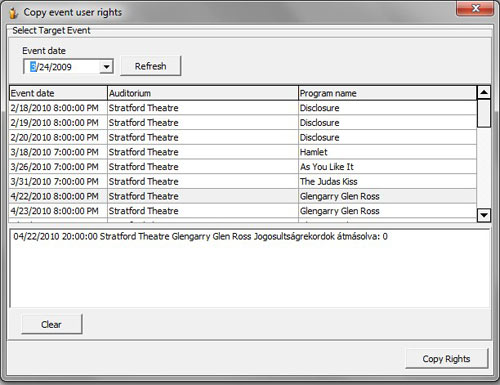This screenshot has width=500, height=385.
Task: Select the As You Like It event row
Action: tap(243, 167)
